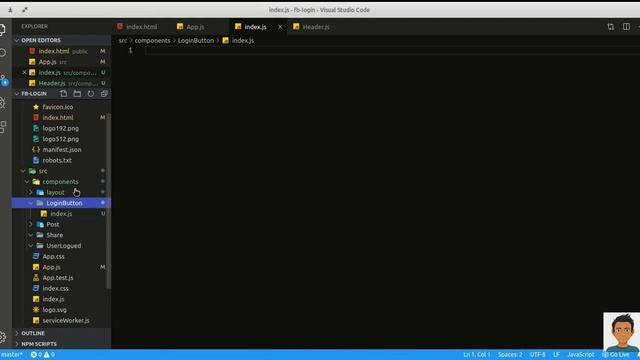The image size is (640, 360).
Task: Collapse all folders in Explorer
Action: (x=104, y=93)
